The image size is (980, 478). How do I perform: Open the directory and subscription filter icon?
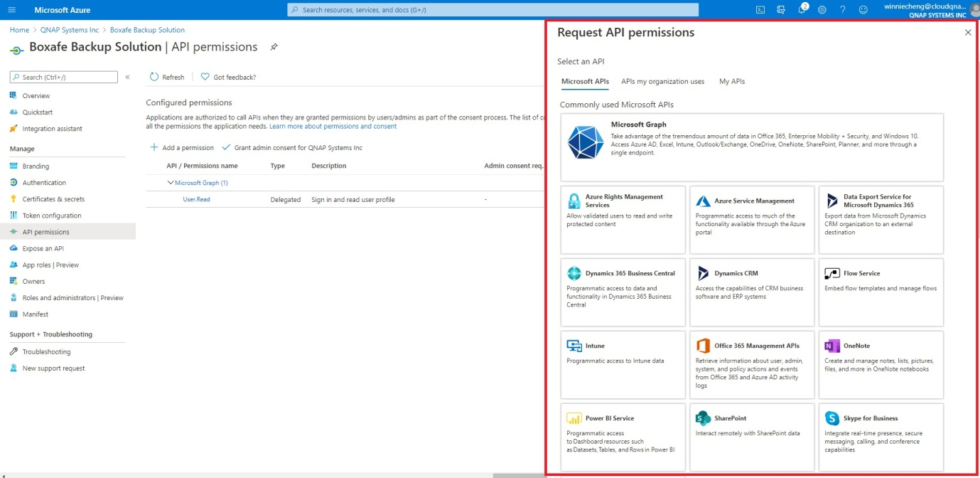(x=781, y=10)
